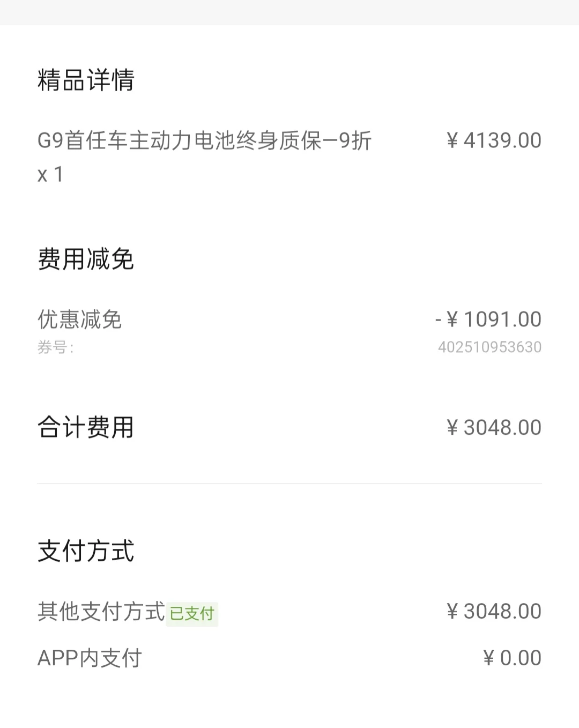Tap the ¥4139.00 item price

(x=494, y=140)
